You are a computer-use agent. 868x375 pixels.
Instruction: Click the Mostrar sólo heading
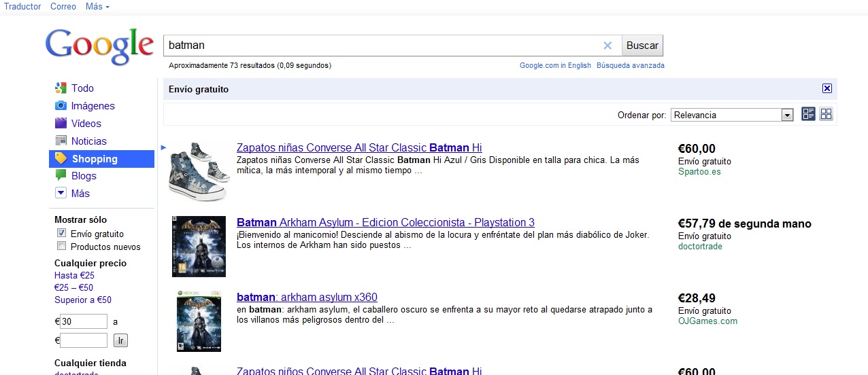(80, 219)
